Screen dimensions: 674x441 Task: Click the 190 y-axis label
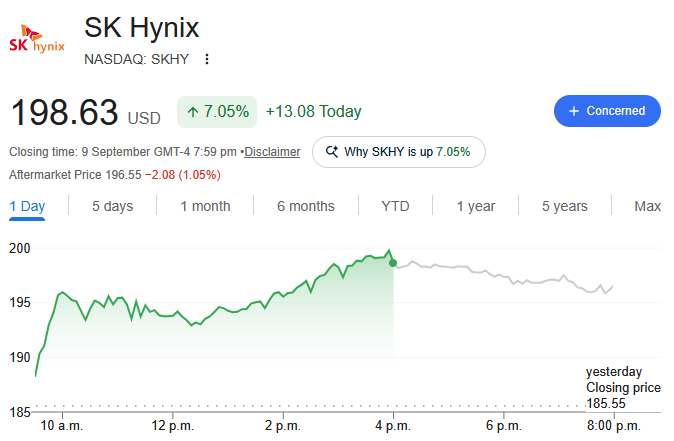point(20,358)
